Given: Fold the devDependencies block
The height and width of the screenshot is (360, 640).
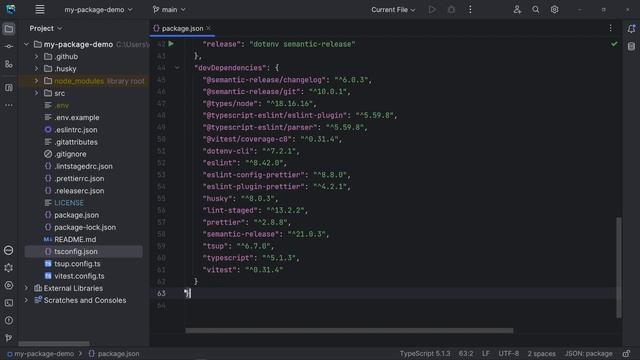Looking at the screenshot, I should click(177, 68).
